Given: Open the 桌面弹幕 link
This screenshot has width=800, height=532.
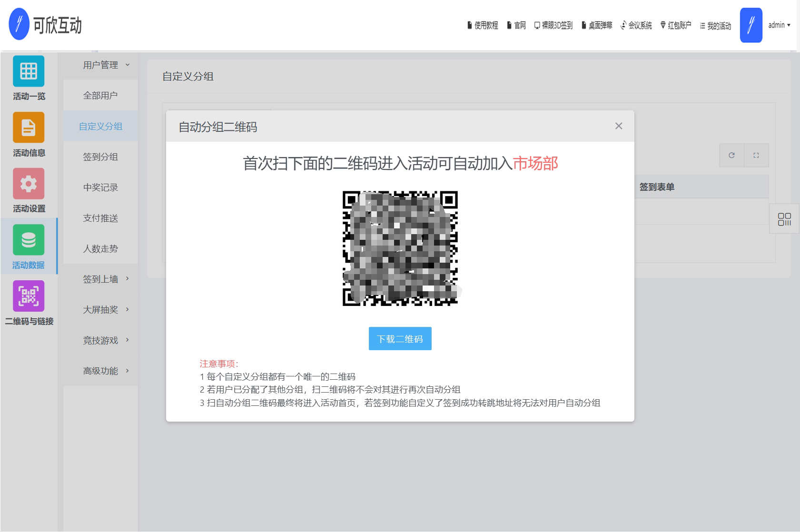Looking at the screenshot, I should 597,25.
